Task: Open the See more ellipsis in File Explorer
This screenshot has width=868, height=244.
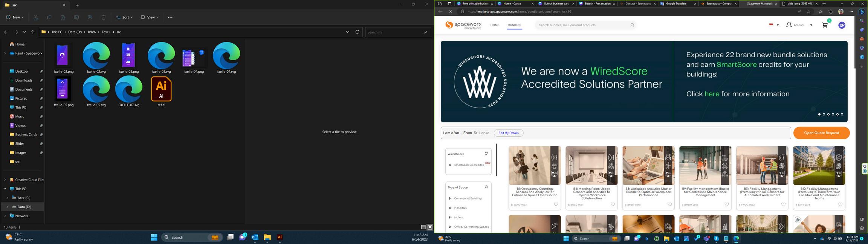Action: (170, 17)
